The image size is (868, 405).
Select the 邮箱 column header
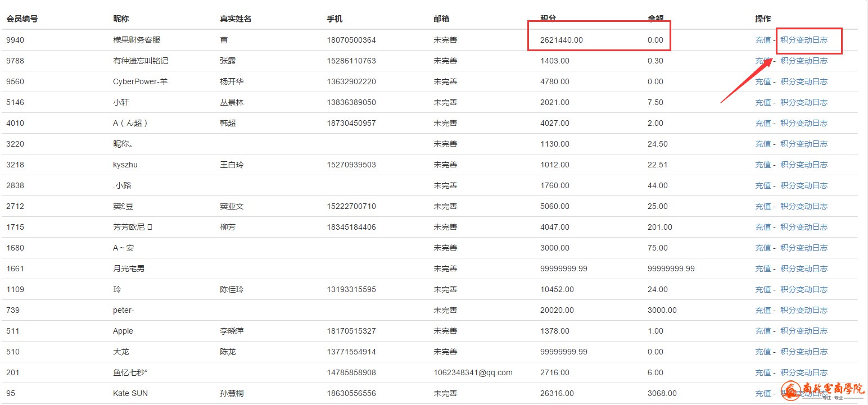click(x=441, y=19)
